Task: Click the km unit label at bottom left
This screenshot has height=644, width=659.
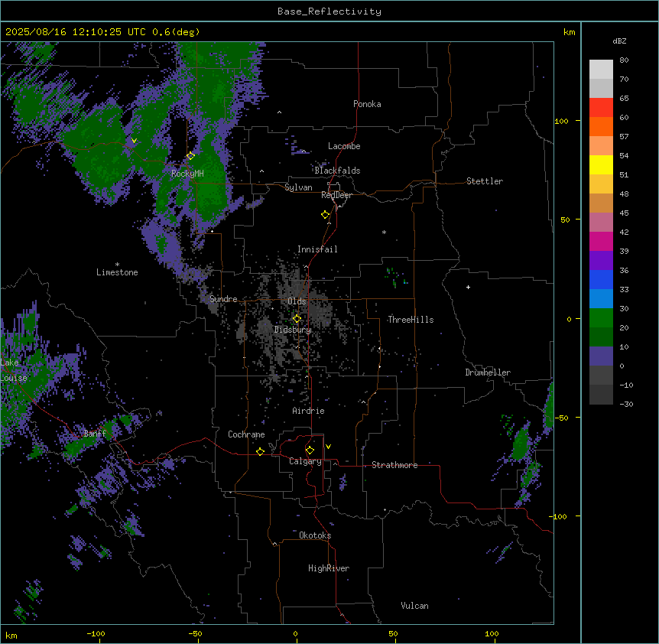Action: point(11,635)
